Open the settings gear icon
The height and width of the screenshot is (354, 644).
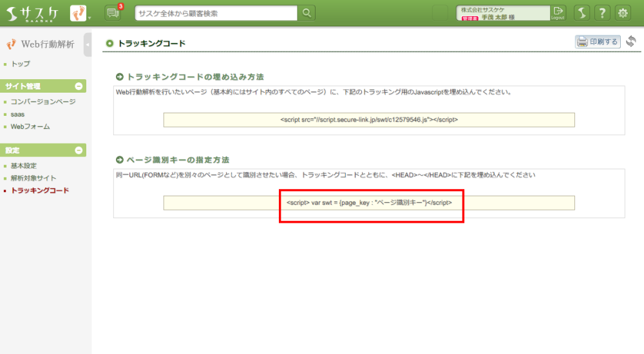click(x=623, y=13)
